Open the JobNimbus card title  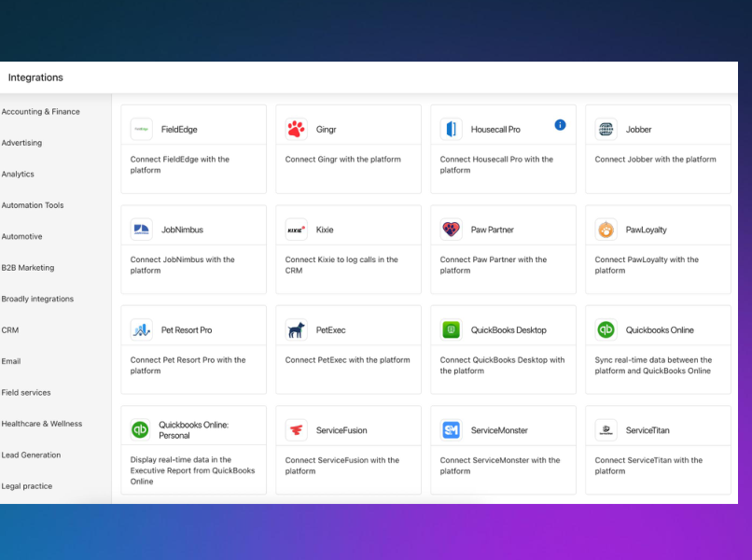point(182,230)
